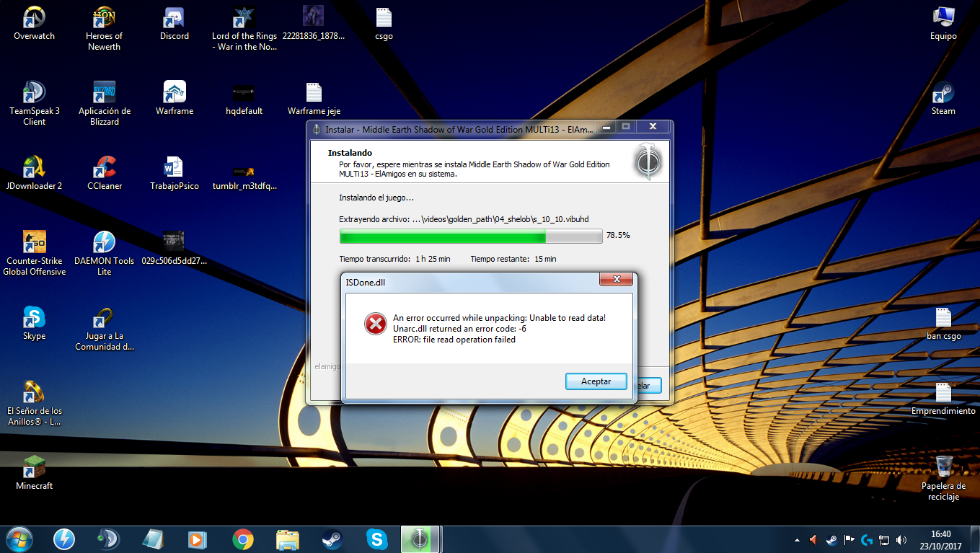Select the 22281836_1878 image thumbnail
980x553 pixels.
(314, 24)
